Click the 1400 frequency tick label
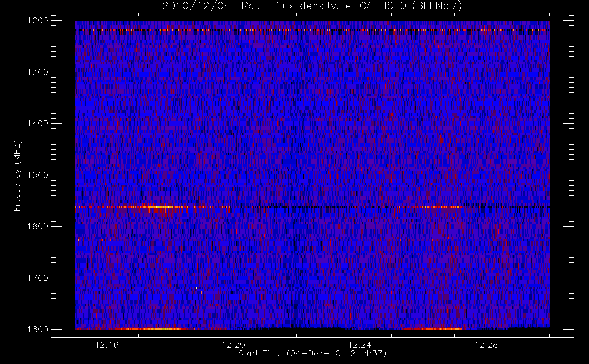 (x=38, y=123)
